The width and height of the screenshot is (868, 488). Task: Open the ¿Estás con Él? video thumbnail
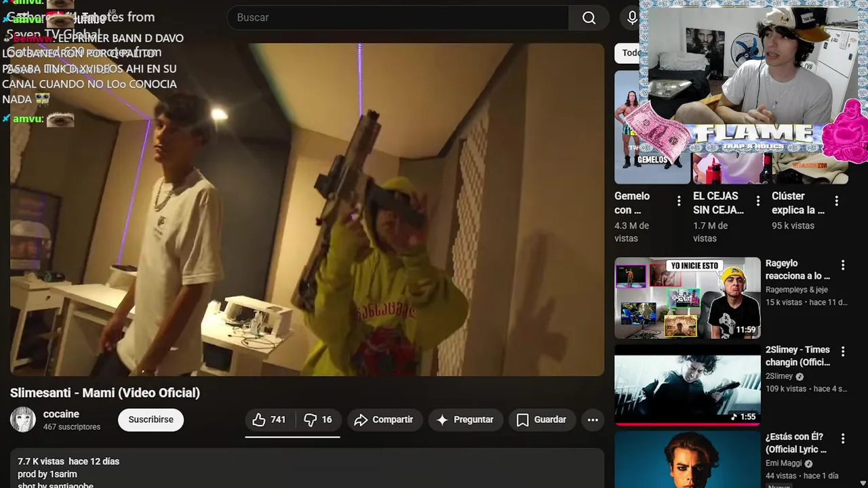click(688, 460)
